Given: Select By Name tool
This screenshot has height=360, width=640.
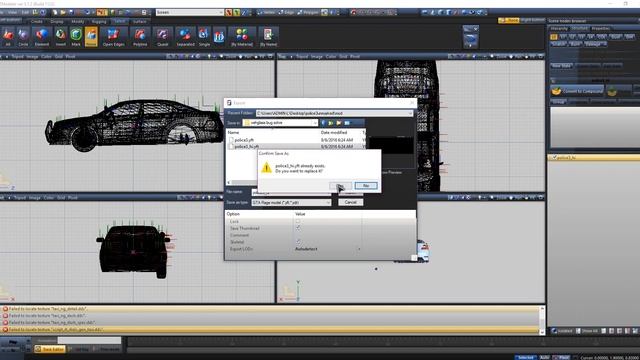Looking at the screenshot, I should click(268, 37).
